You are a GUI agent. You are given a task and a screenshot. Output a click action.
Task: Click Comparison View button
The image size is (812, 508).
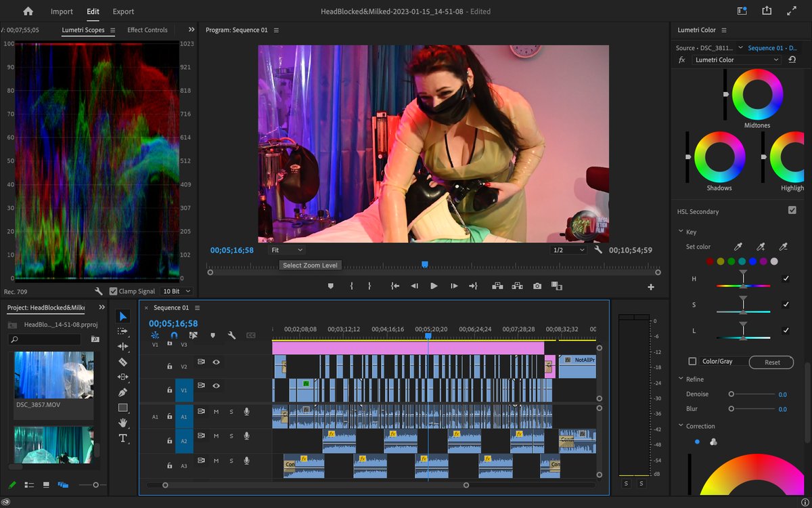(x=557, y=286)
